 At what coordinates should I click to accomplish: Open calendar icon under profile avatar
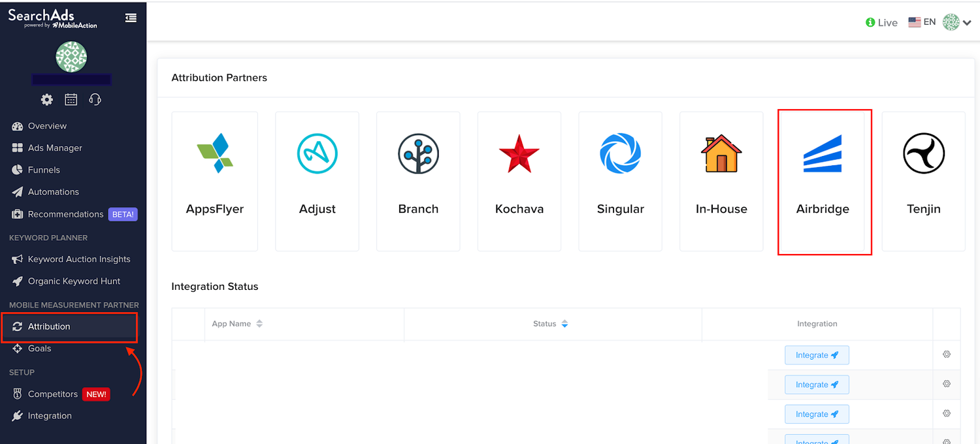71,100
